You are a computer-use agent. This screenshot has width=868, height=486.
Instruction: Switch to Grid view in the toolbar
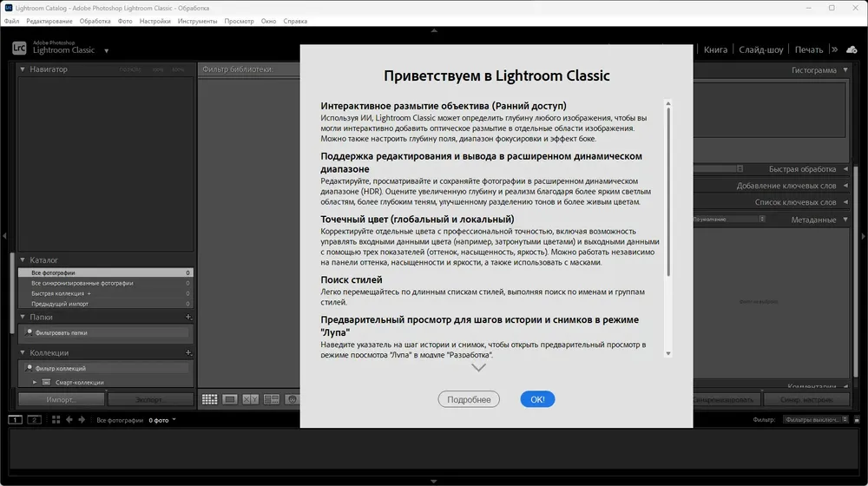point(209,399)
